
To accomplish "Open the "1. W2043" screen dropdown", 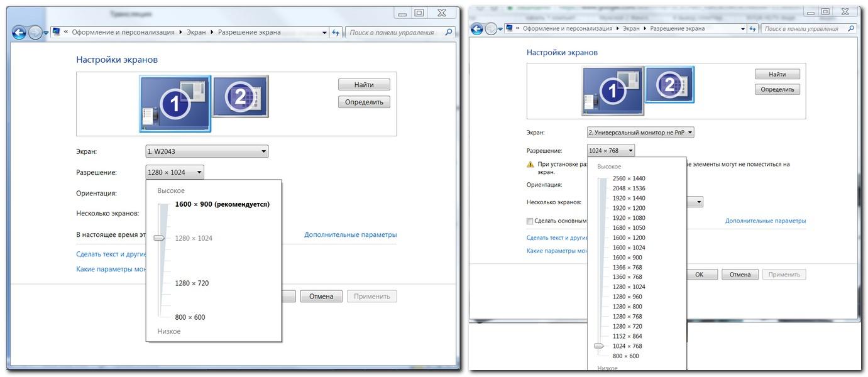I will point(206,151).
